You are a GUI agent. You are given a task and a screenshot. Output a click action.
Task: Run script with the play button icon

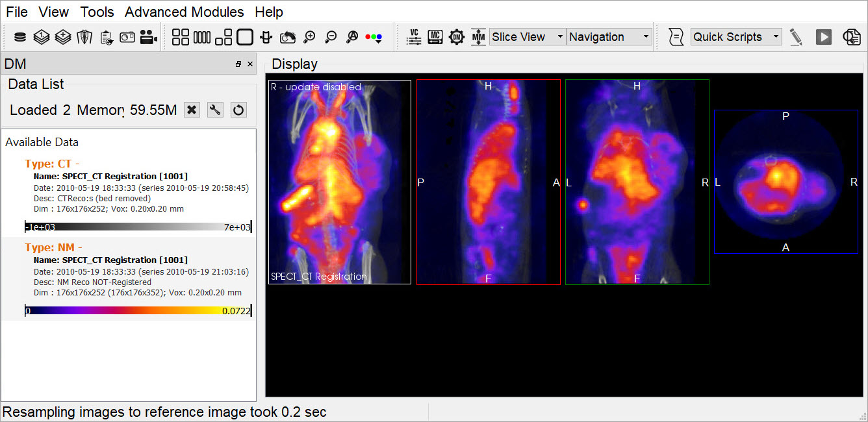pyautogui.click(x=824, y=37)
